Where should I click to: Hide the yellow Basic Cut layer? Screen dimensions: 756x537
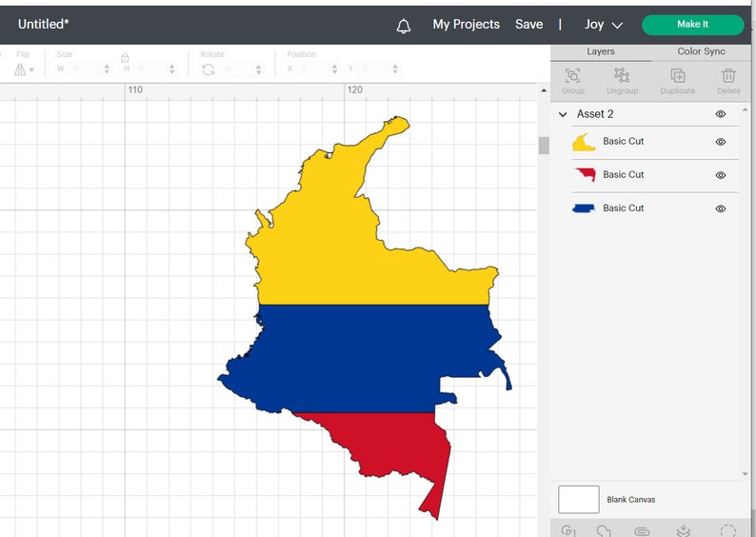[x=721, y=142]
